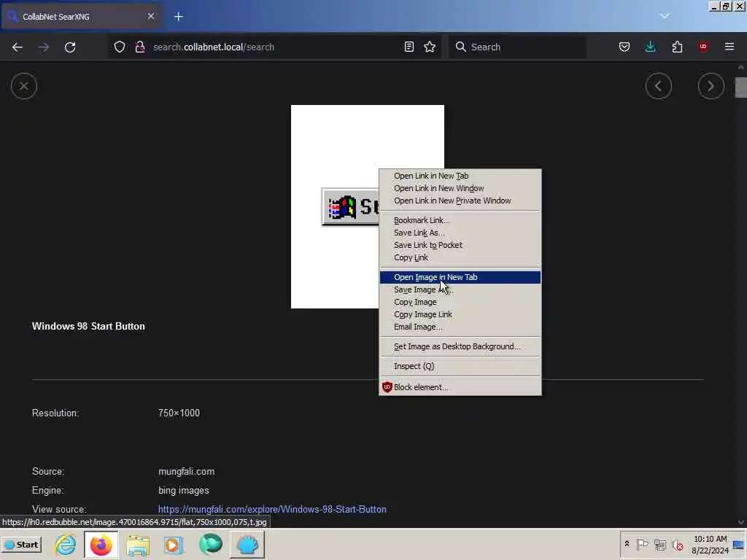Screen dimensions: 747x560
Task: Choose uBlock Block element... entry
Action: pyautogui.click(x=460, y=387)
